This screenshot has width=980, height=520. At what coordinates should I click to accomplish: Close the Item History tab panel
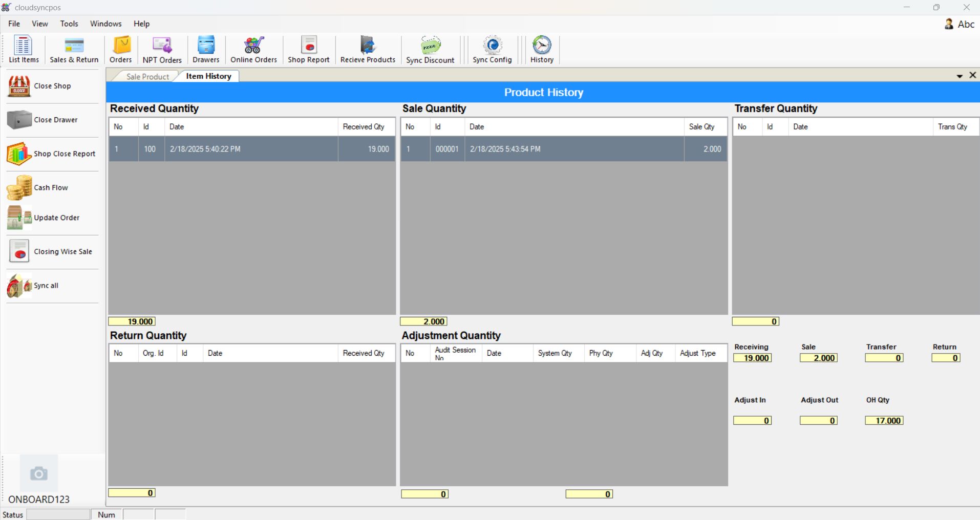pos(973,75)
